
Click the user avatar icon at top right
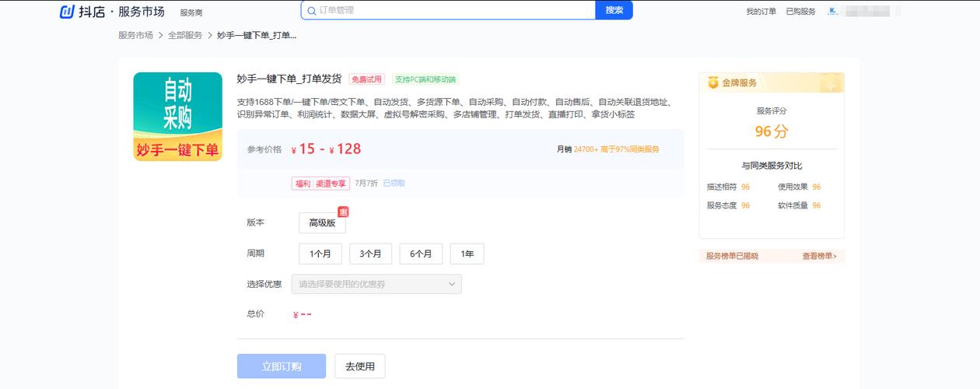[x=833, y=11]
